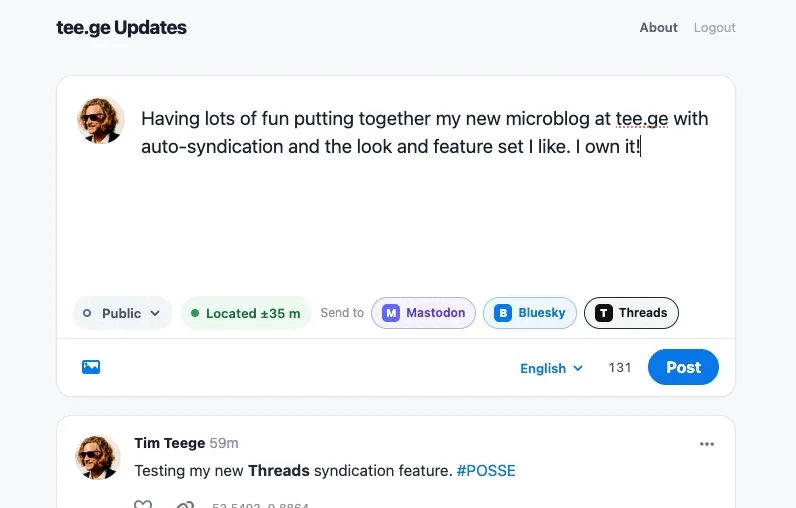Toggle Mastodon syndication
The image size is (796, 508).
pyautogui.click(x=423, y=313)
